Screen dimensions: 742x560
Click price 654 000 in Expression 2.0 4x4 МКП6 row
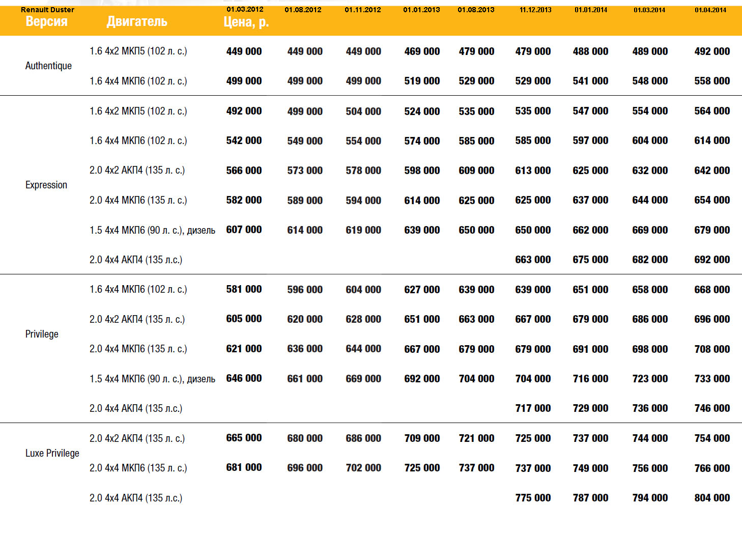pyautogui.click(x=712, y=200)
